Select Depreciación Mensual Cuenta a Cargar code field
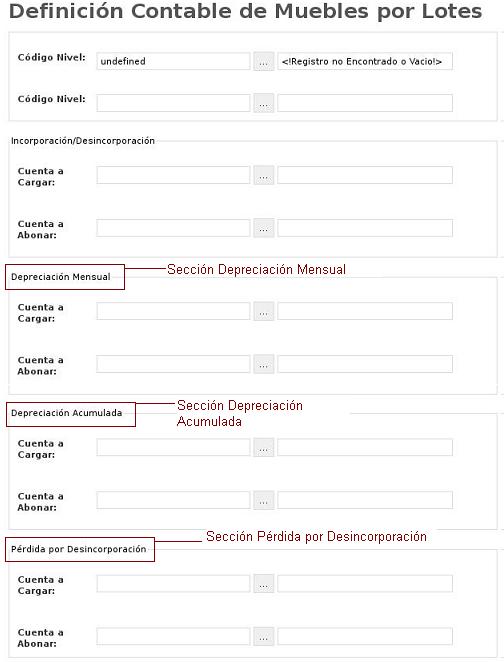The image size is (504, 662). click(x=173, y=312)
